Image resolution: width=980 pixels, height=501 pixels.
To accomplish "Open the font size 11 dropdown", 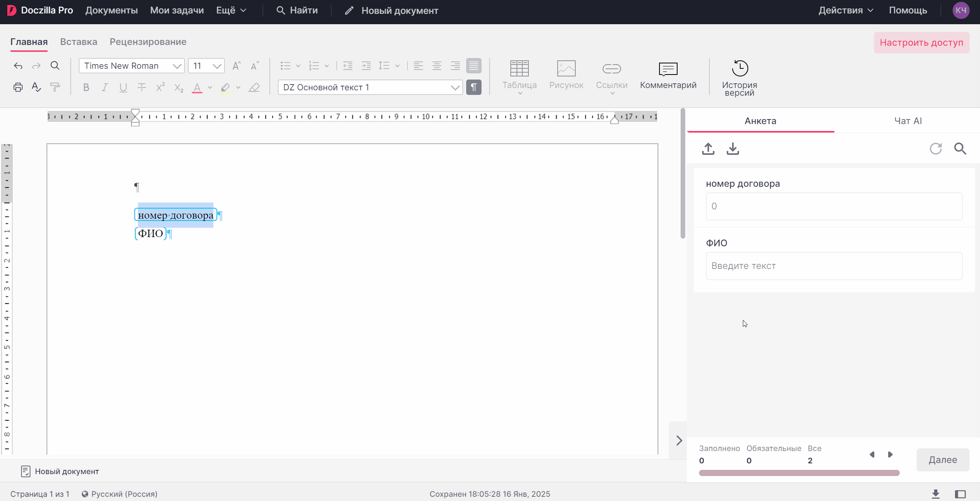I will click(x=206, y=66).
